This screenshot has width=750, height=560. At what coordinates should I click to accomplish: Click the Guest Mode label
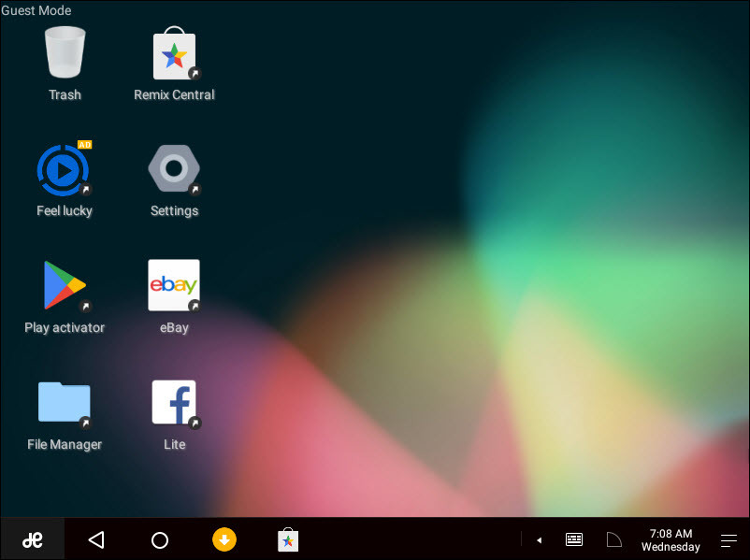(x=36, y=10)
